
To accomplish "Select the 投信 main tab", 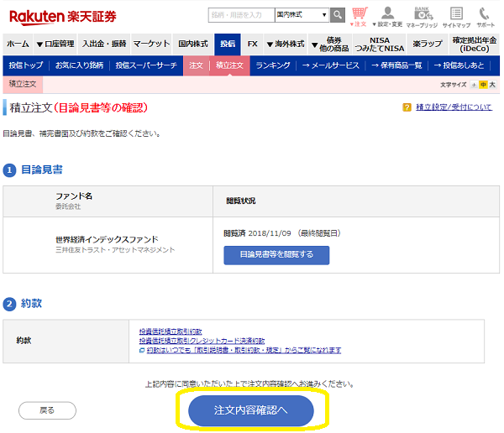I will [x=228, y=44].
